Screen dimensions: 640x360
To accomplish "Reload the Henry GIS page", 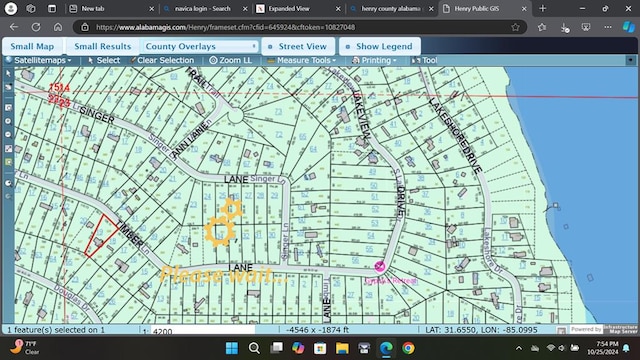I will 36,27.
